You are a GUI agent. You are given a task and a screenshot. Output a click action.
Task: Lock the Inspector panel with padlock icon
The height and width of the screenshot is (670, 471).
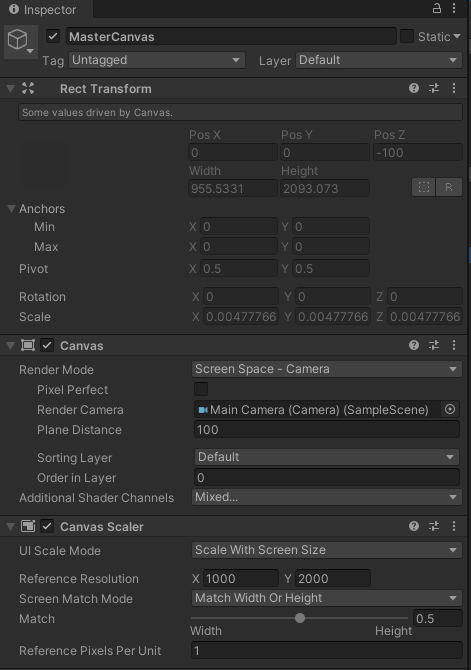(x=436, y=8)
